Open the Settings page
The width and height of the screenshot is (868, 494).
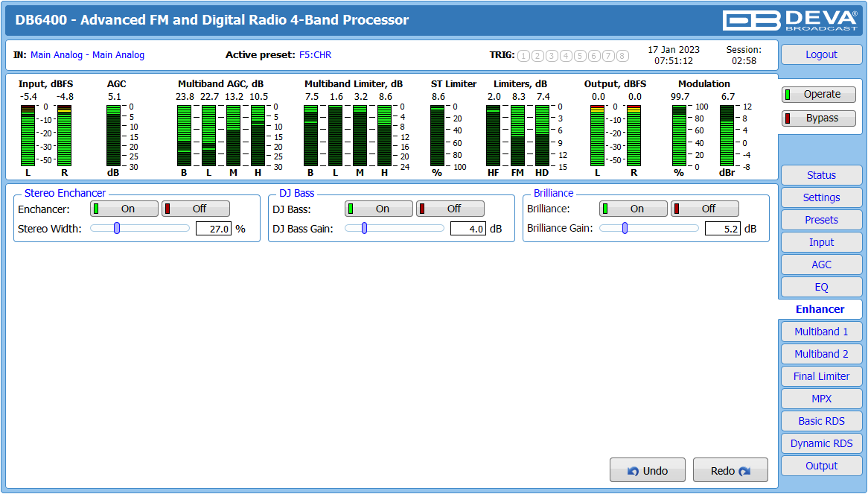click(x=822, y=197)
